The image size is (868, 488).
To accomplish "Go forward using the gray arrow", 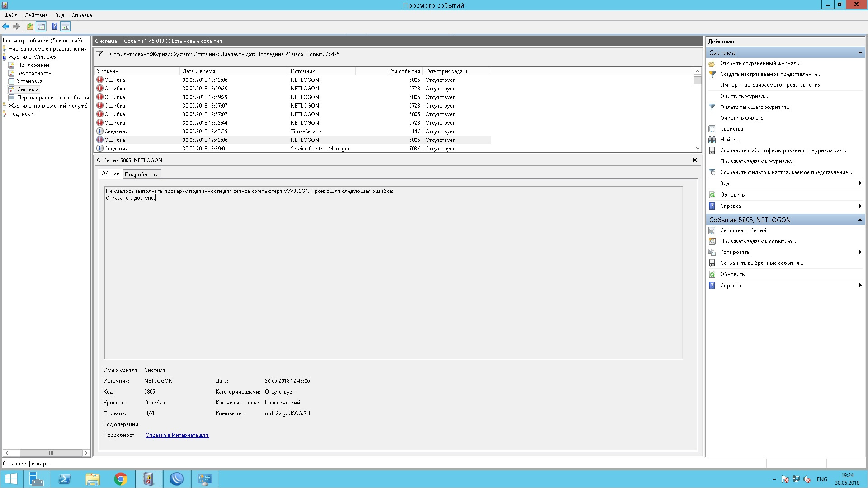I will tap(16, 27).
